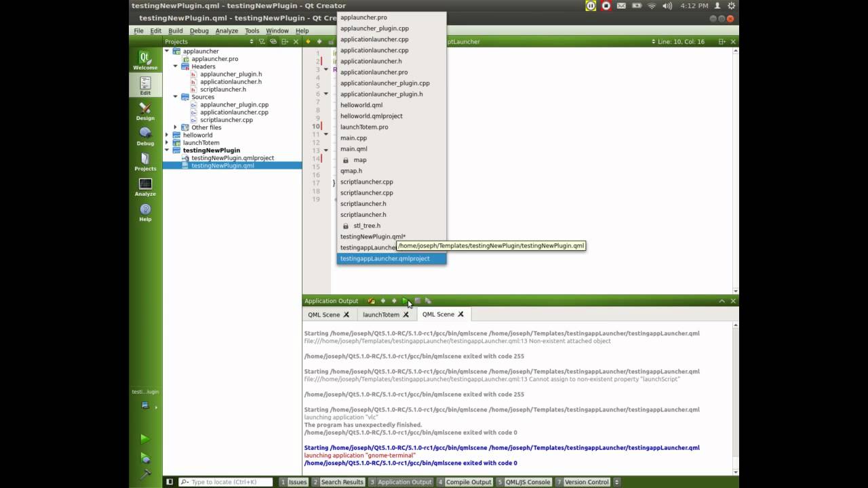
Task: Click the Line 10, Col 16 indicator
Action: [681, 41]
